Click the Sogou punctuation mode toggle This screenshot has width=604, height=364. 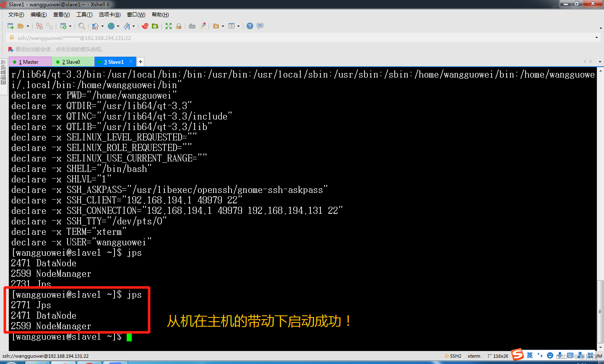tap(540, 355)
